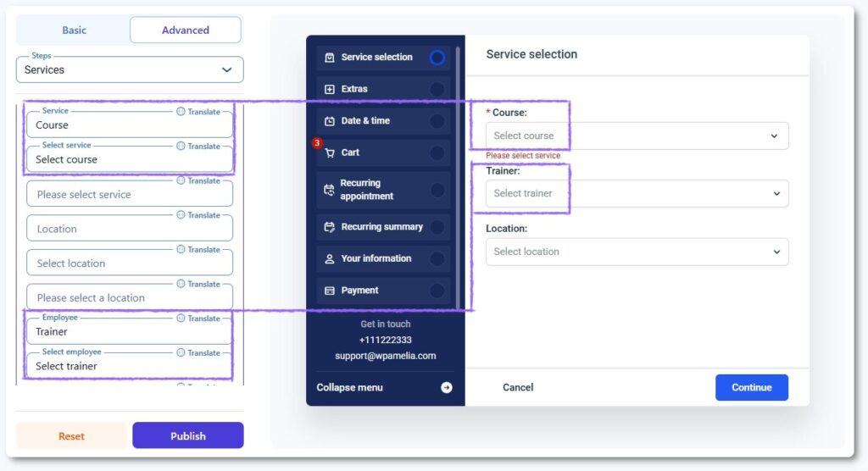
Task: Click the Collapse menu arrow icon
Action: 447,388
